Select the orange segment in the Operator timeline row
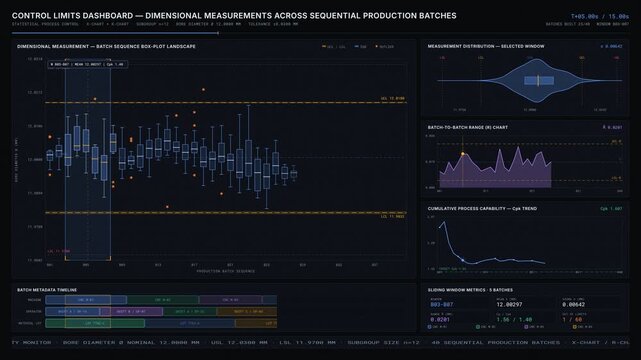 [x=247, y=311]
